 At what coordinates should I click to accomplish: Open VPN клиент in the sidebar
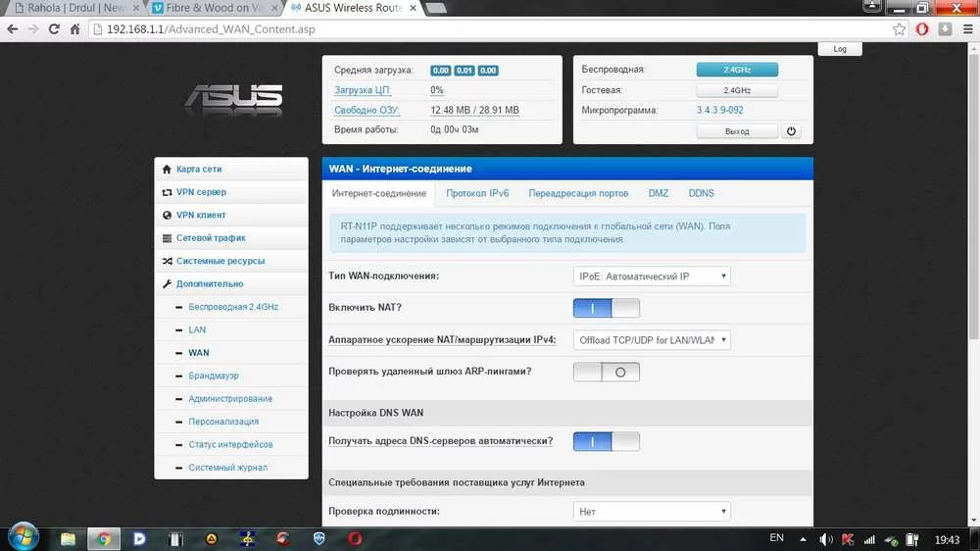[231, 215]
